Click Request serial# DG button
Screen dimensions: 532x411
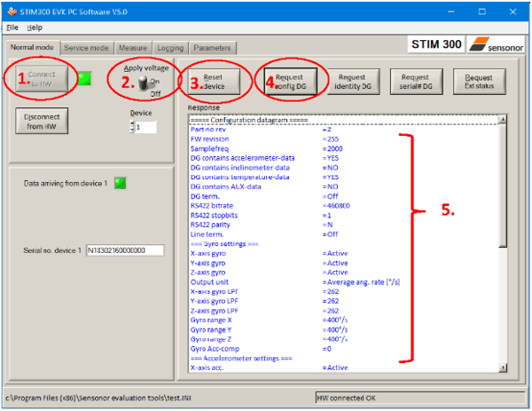[416, 82]
